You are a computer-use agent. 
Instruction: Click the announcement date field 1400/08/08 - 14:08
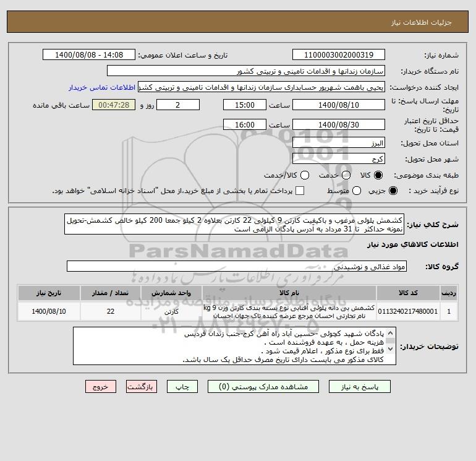pos(89,54)
